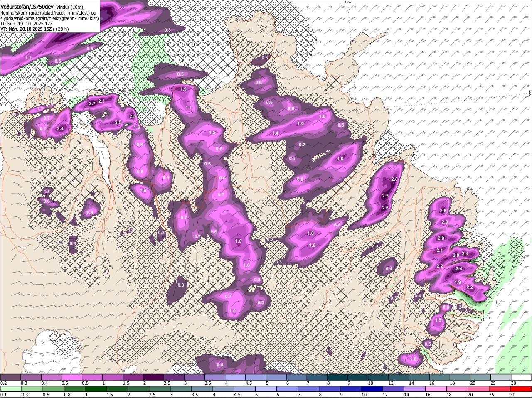
Task: Select the pale green 0.1–0.3 rain legend swatch
Action: (10, 389)
